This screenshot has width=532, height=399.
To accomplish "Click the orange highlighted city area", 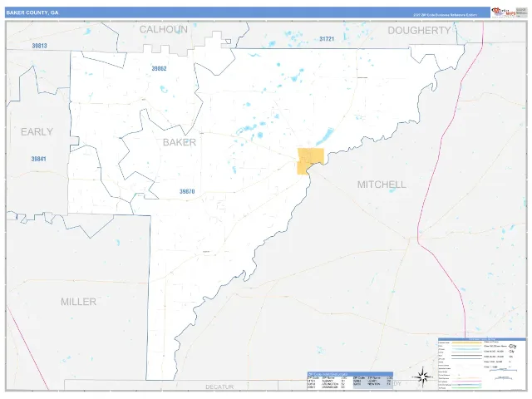I will (x=310, y=161).
